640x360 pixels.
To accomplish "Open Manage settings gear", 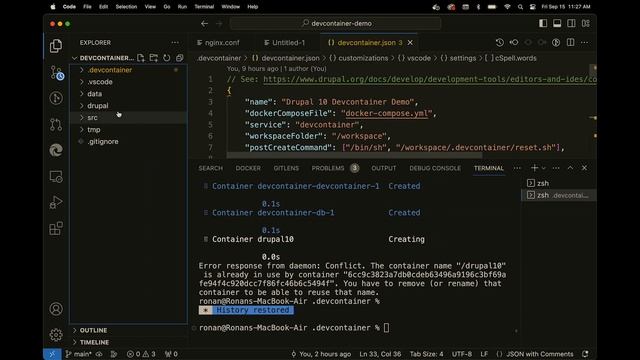I will coord(56,335).
